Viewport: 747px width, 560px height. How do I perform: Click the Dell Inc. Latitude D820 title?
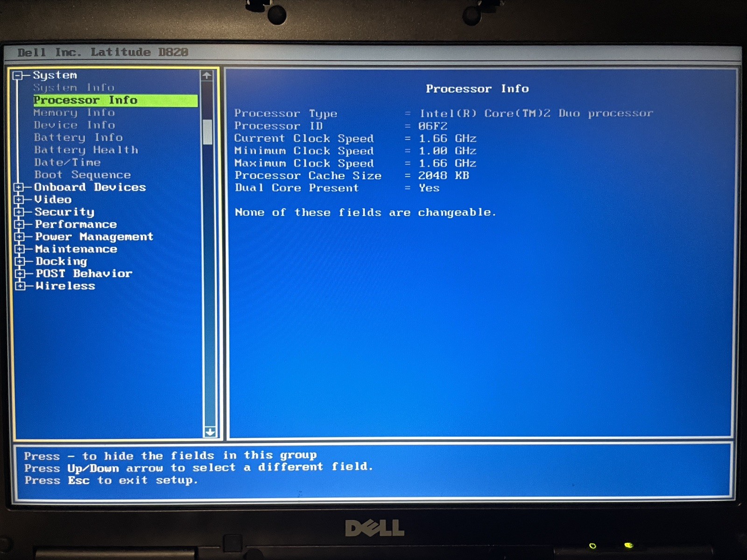103,52
